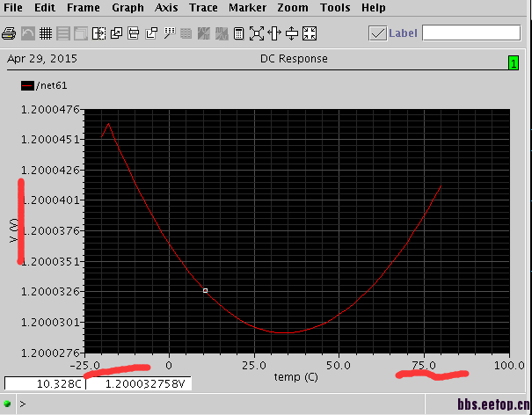Image resolution: width=532 pixels, height=415 pixels.
Task: Click the y-axis value 1.2000301
Action: [50, 322]
